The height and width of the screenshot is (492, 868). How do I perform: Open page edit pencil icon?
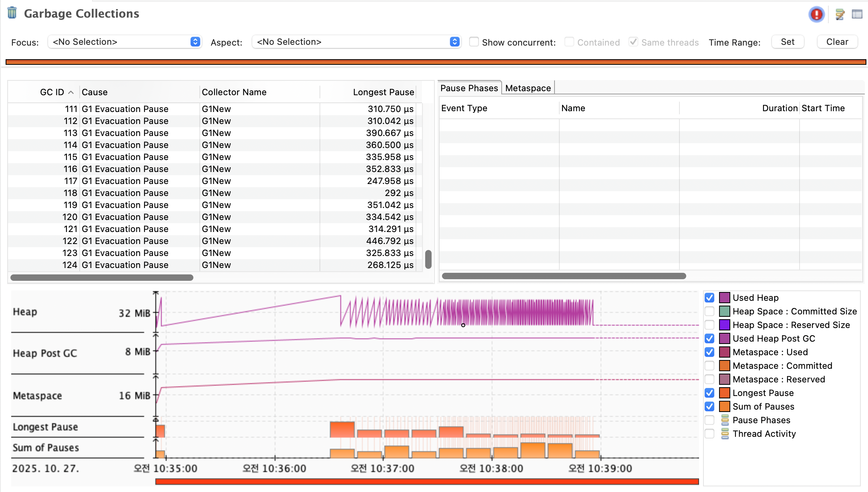(840, 14)
